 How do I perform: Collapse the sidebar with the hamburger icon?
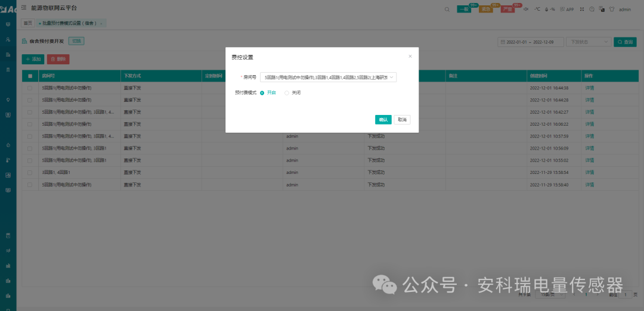pyautogui.click(x=24, y=7)
